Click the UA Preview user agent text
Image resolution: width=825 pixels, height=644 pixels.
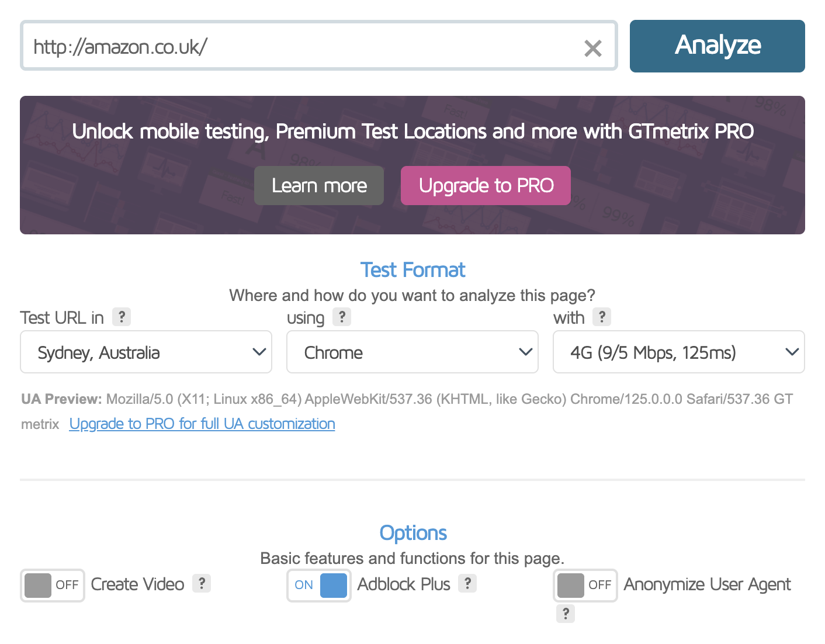click(407, 411)
